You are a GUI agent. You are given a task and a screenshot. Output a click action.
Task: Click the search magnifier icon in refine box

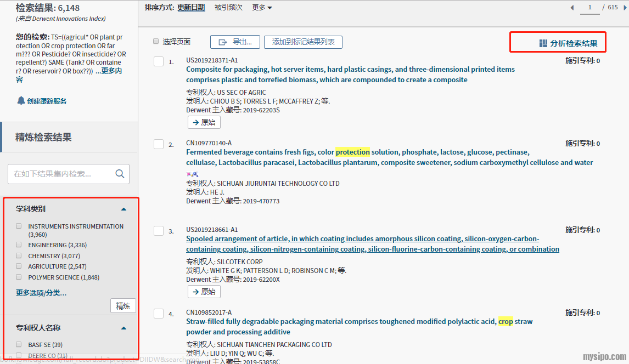[x=120, y=174]
